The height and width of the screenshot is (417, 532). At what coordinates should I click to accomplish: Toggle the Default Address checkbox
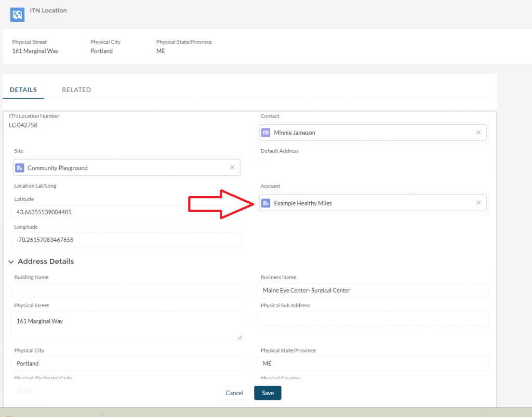pyautogui.click(x=261, y=161)
